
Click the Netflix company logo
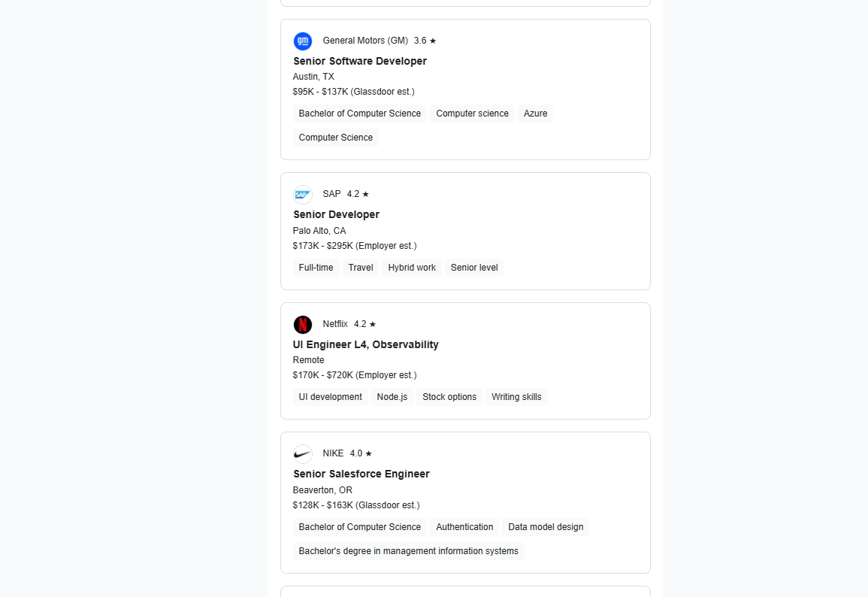click(x=303, y=325)
